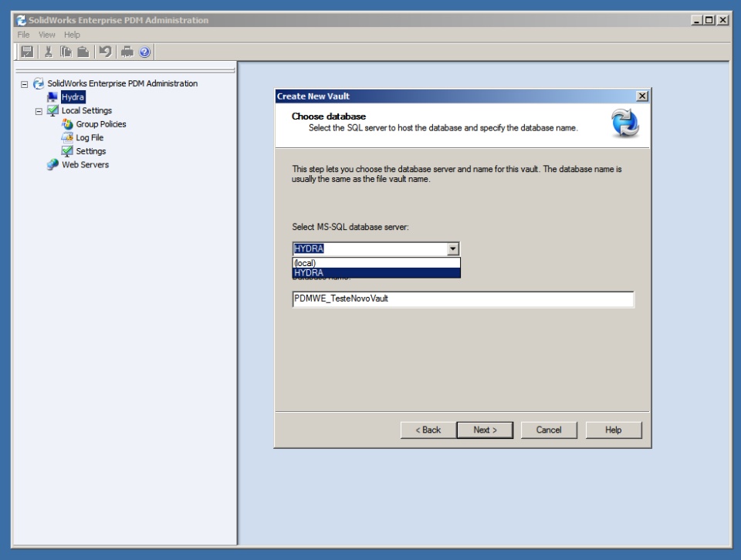Click the Save toolbar icon

click(28, 52)
